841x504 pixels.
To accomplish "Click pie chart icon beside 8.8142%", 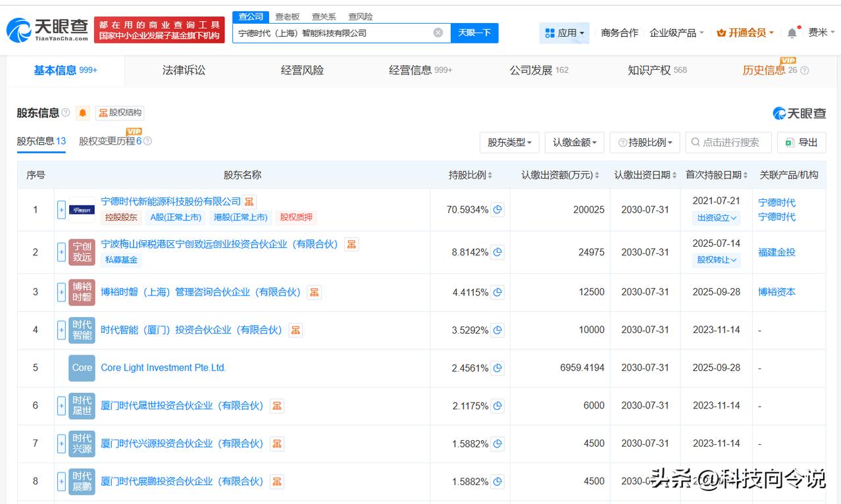I will (x=498, y=252).
